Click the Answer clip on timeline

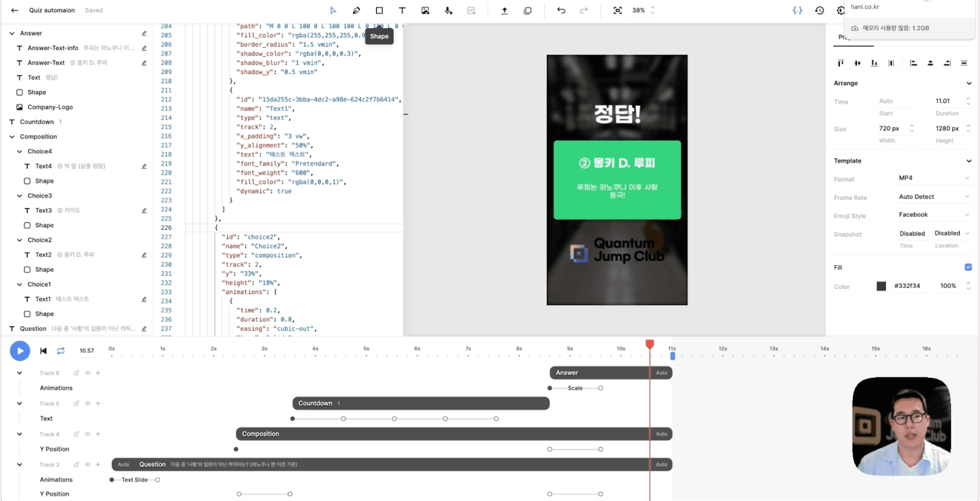tap(611, 373)
